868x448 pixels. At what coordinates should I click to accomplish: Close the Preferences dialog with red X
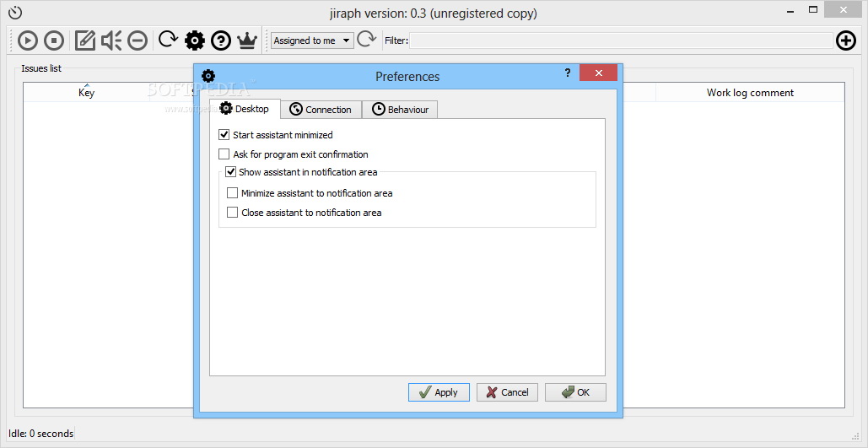(x=598, y=73)
